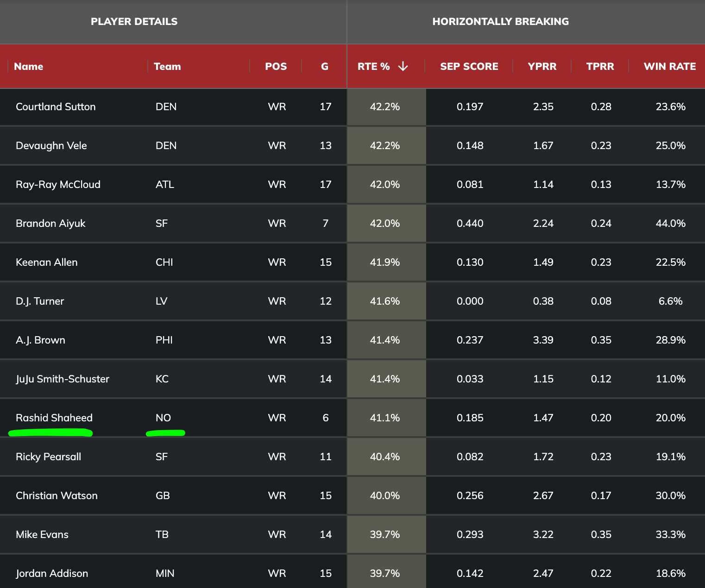The height and width of the screenshot is (588, 705).
Task: Open player A.J. Brown
Action: (x=40, y=340)
